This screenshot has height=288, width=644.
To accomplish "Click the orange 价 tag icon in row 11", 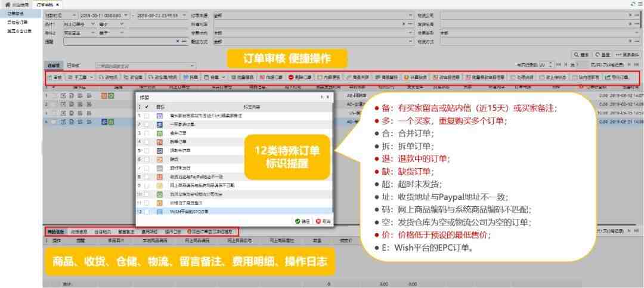I will [160, 203].
